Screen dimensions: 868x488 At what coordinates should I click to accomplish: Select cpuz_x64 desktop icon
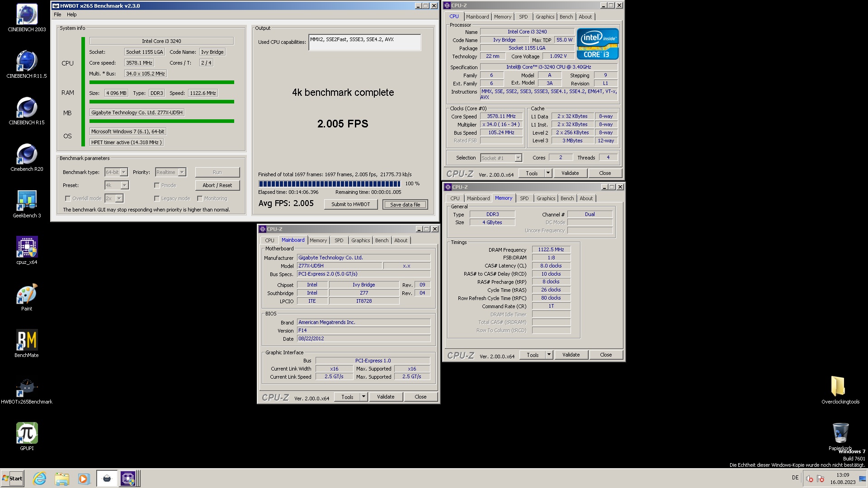click(x=27, y=250)
